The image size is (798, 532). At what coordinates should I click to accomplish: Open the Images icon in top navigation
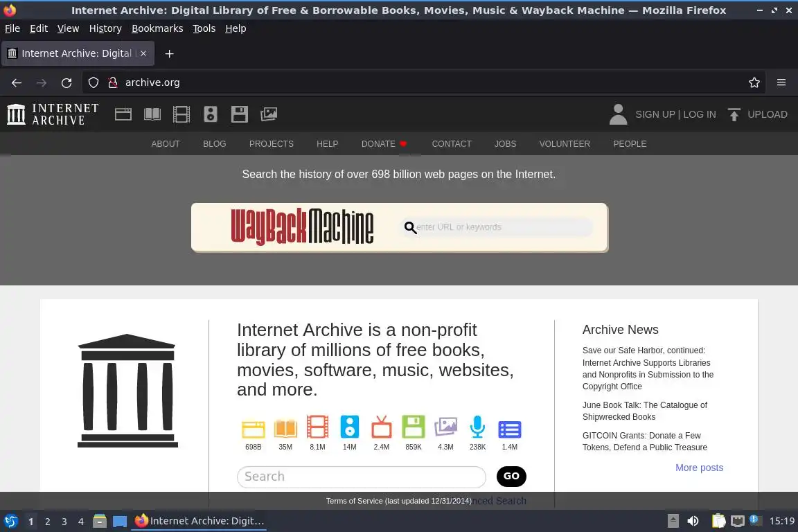[269, 114]
